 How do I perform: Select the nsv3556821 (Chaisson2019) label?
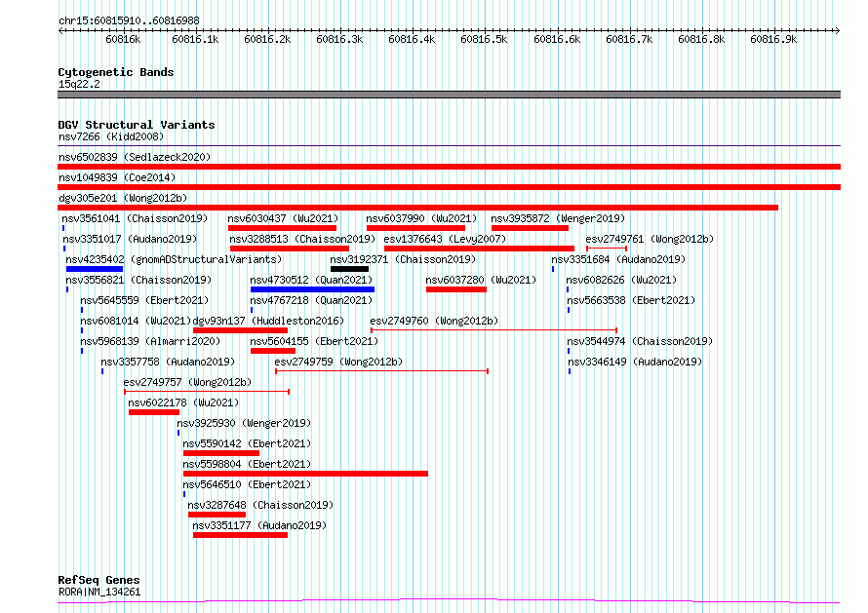pos(138,280)
